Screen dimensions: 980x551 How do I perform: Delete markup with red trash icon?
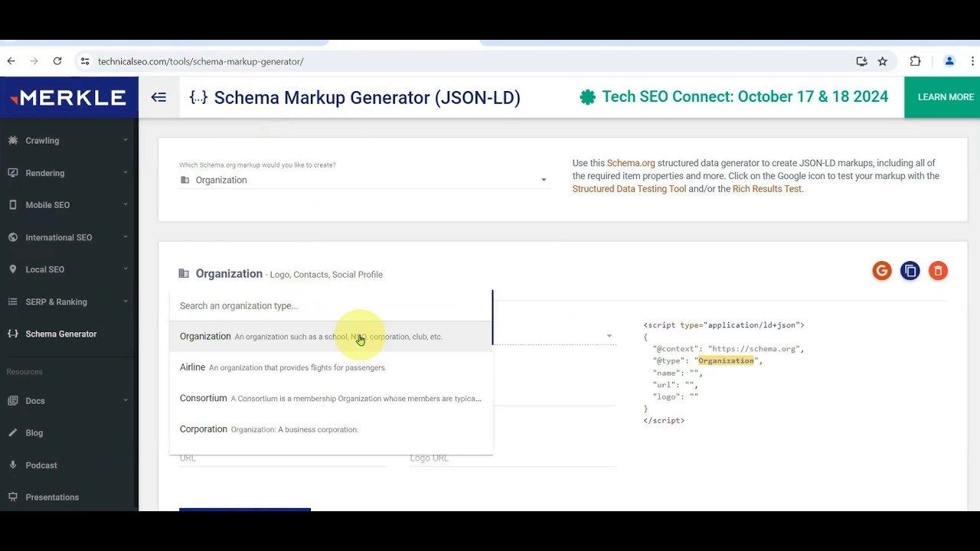(x=938, y=271)
